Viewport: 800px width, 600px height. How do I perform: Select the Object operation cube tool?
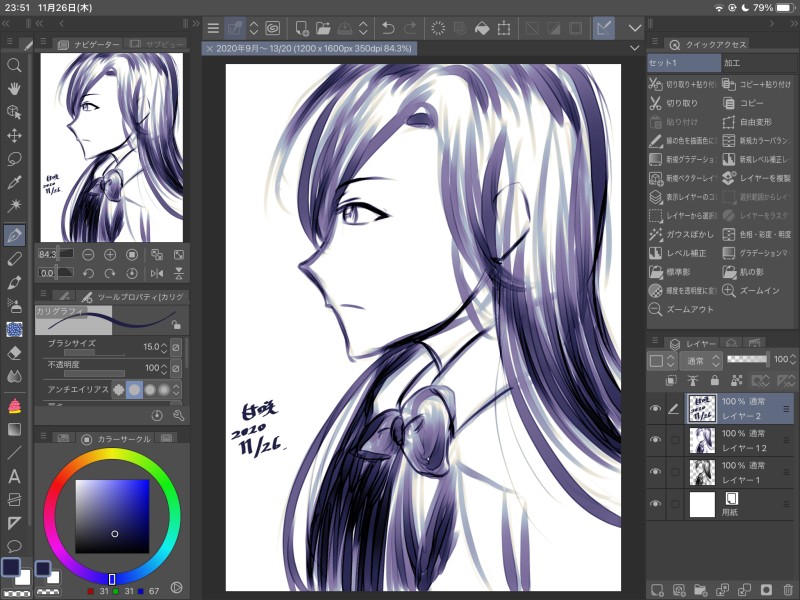(14, 112)
